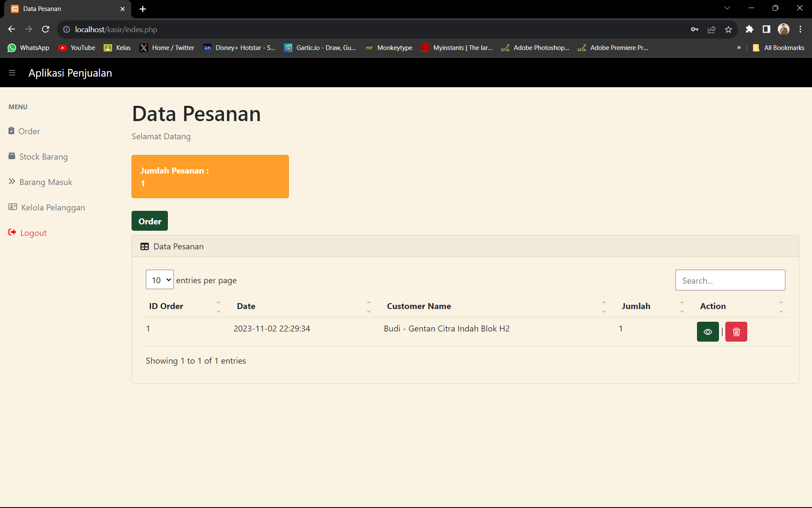
Task: Open Kelola Pelanggan menu item
Action: tap(53, 207)
